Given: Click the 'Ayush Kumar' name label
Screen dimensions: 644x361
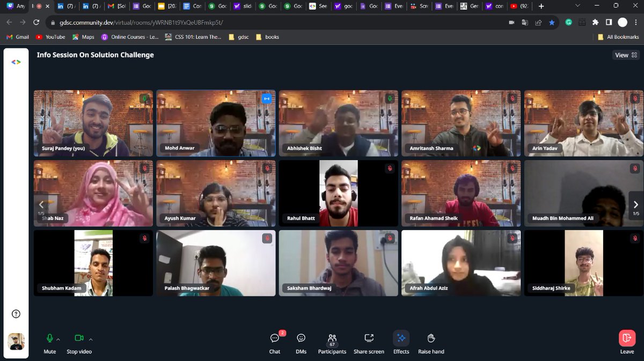Looking at the screenshot, I should [x=180, y=218].
